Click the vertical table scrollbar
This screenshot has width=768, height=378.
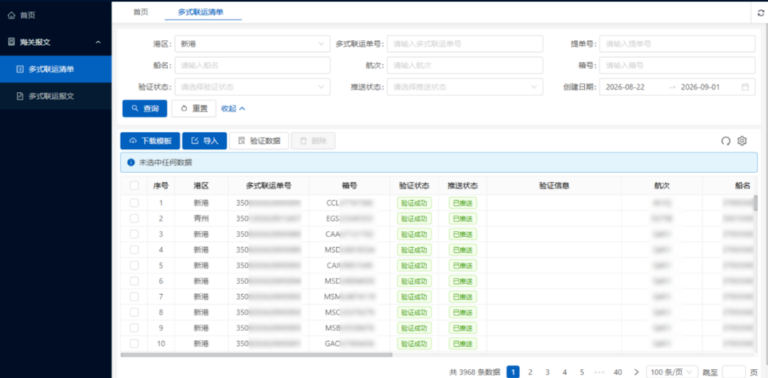(755, 203)
